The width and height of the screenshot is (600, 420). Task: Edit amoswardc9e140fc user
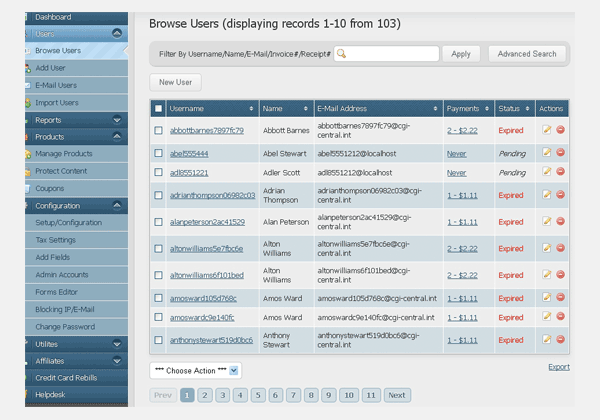coord(547,316)
